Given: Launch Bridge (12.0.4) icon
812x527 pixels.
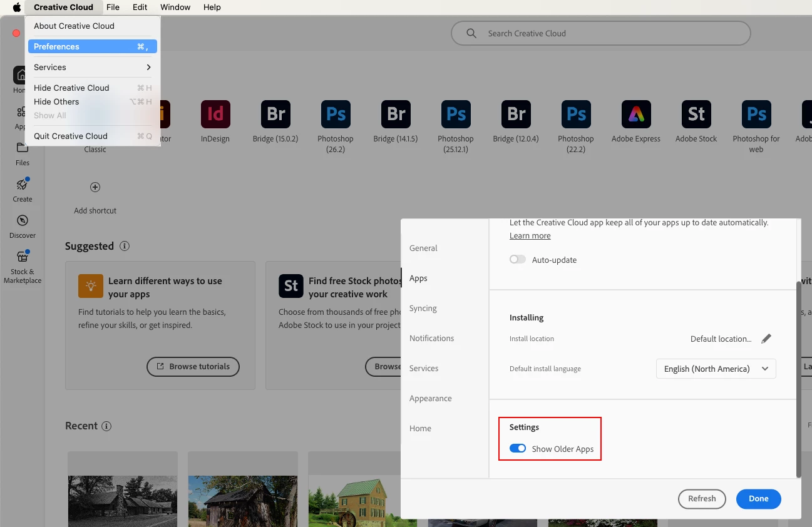Looking at the screenshot, I should 516,115.
